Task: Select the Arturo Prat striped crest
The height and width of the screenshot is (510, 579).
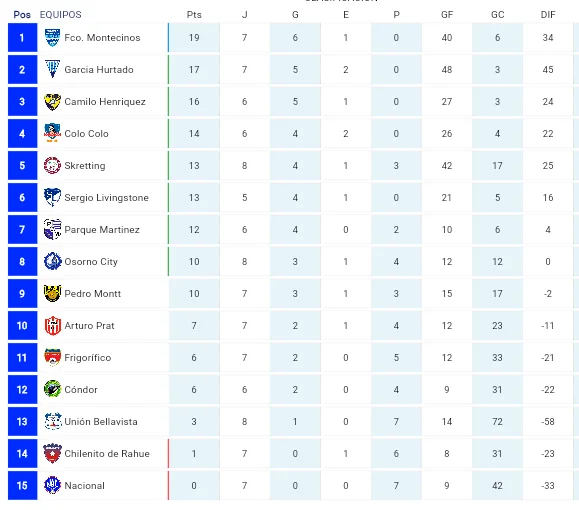Action: click(x=52, y=325)
